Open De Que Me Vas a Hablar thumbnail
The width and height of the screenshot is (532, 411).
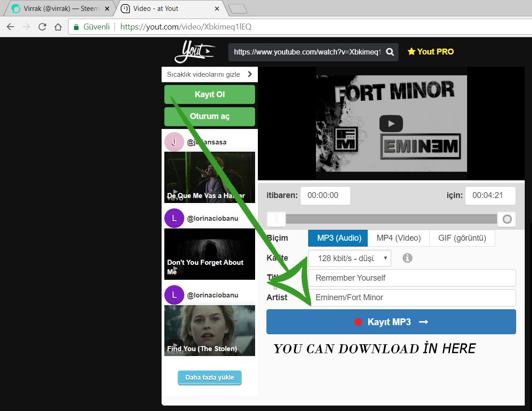coord(210,177)
